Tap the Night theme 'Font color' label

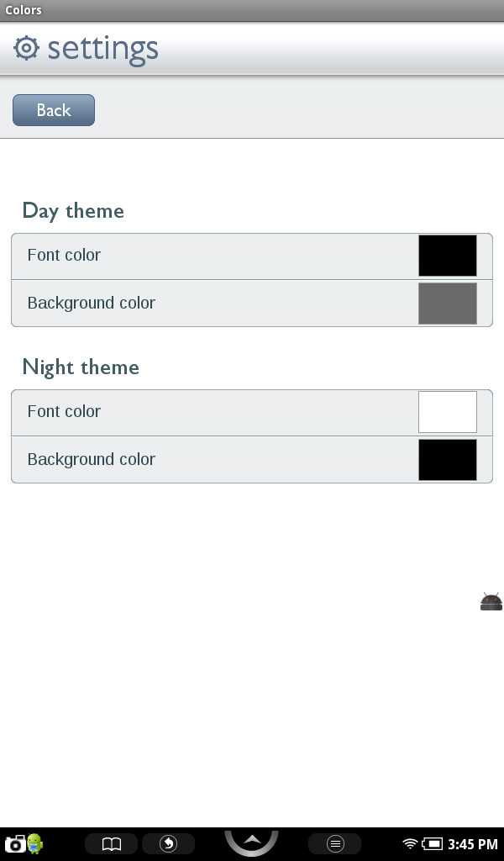click(64, 411)
